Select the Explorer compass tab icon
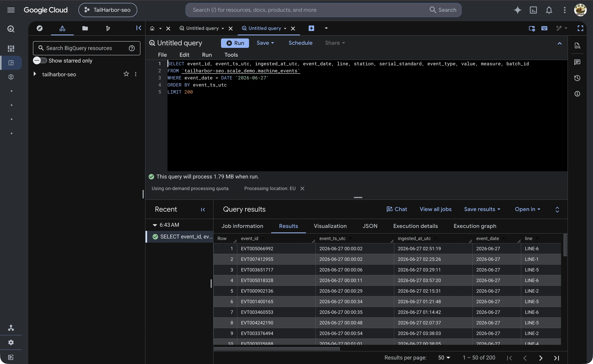 click(x=39, y=28)
